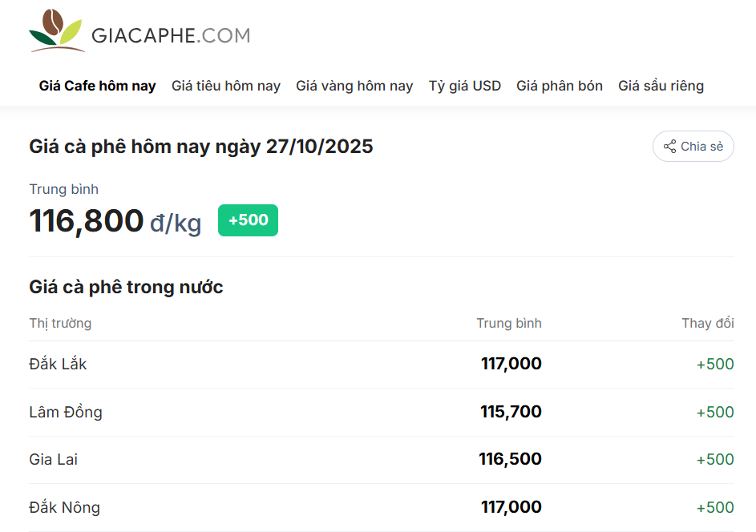Click the 116,800 average price figure
Image resolution: width=756 pixels, height=532 pixels.
[x=87, y=220]
